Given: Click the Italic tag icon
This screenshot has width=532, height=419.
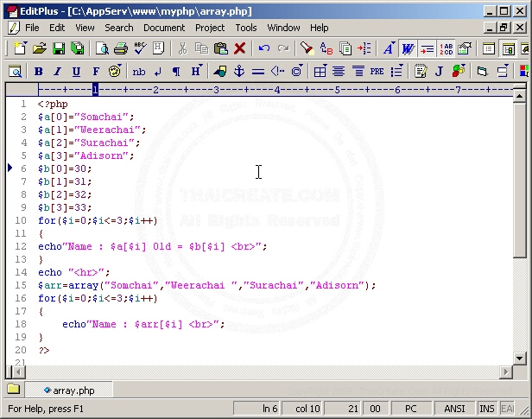Looking at the screenshot, I should [57, 72].
